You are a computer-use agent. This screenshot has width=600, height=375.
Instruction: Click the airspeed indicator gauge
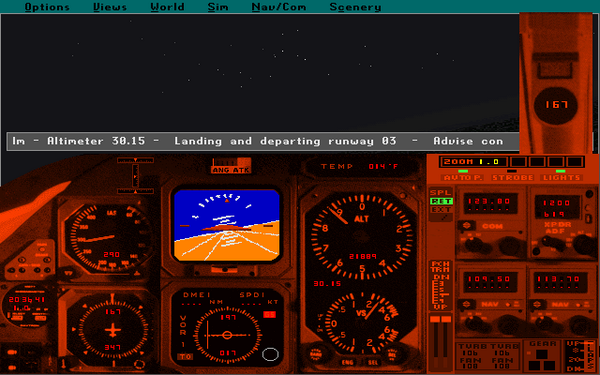tap(108, 238)
